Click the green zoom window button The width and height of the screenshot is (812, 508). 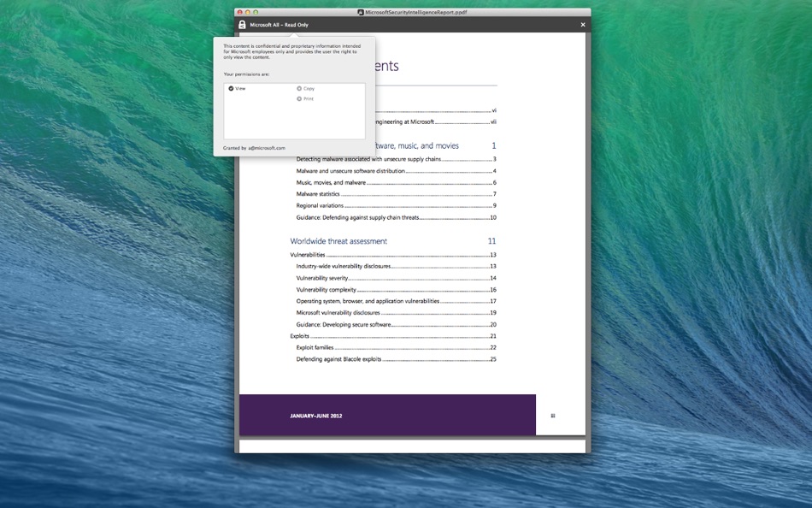[x=256, y=12]
